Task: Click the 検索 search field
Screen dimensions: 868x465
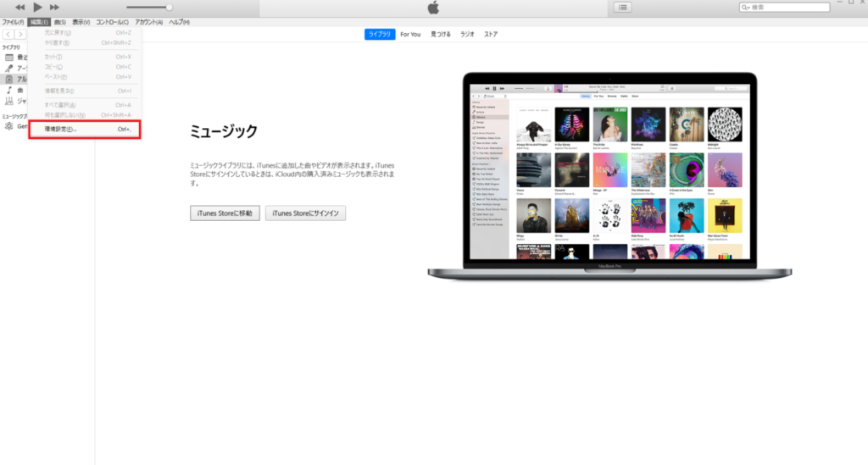Action: [x=784, y=7]
